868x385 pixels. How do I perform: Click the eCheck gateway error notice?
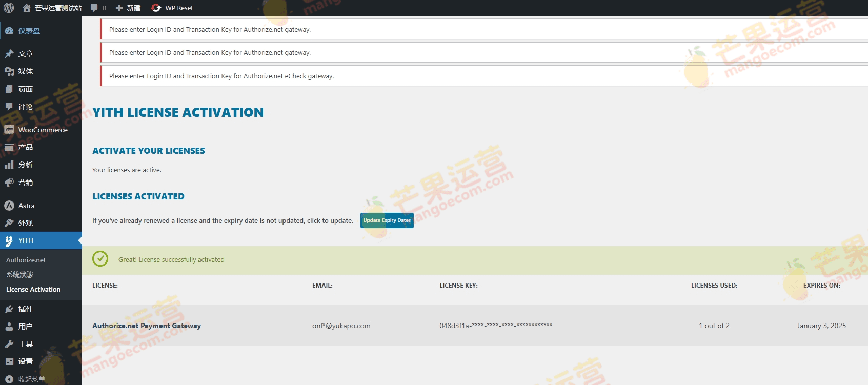pos(483,76)
